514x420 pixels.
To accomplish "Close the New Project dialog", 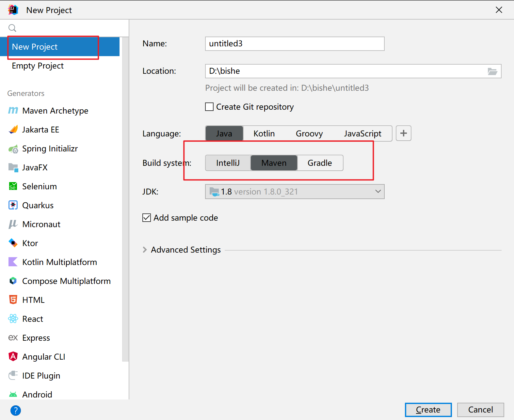I will pyautogui.click(x=499, y=10).
